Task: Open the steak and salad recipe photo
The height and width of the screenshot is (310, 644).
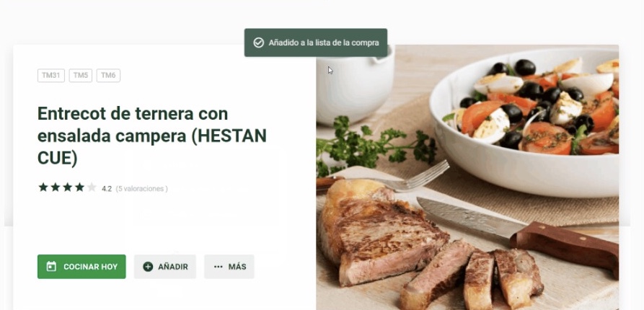Action: pyautogui.click(x=467, y=177)
